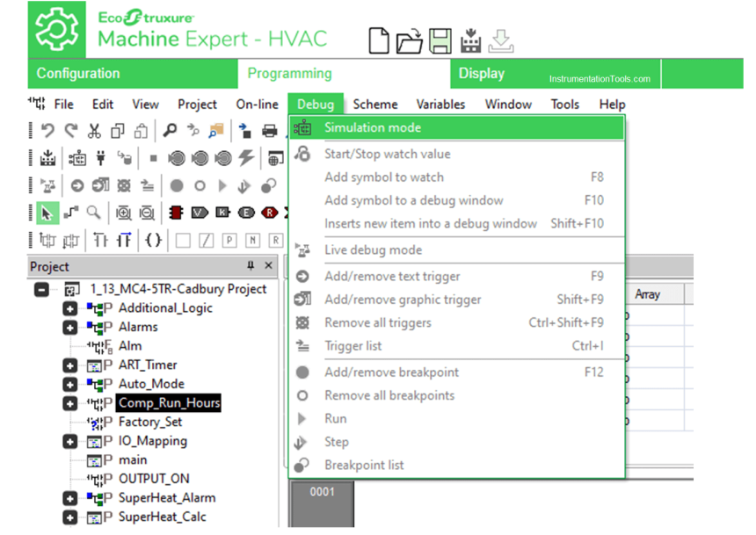The height and width of the screenshot is (535, 756).
Task: Click the New document icon in header
Action: tap(379, 40)
